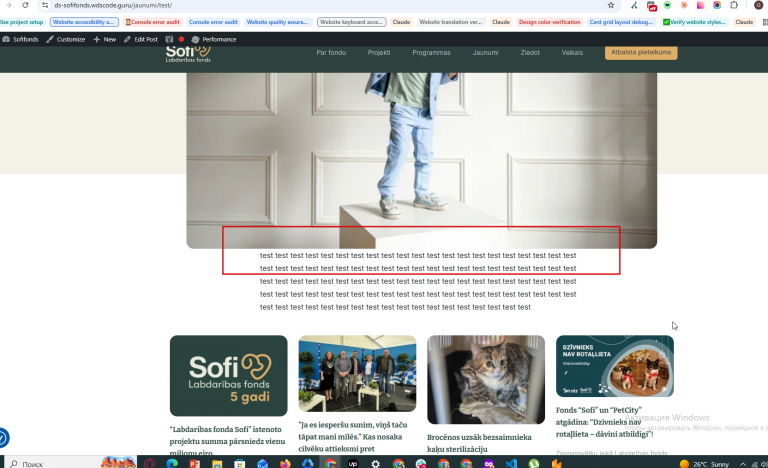Open the Dzīvnieks nav rotaļlieta card image
The height and width of the screenshot is (468, 768).
615,366
